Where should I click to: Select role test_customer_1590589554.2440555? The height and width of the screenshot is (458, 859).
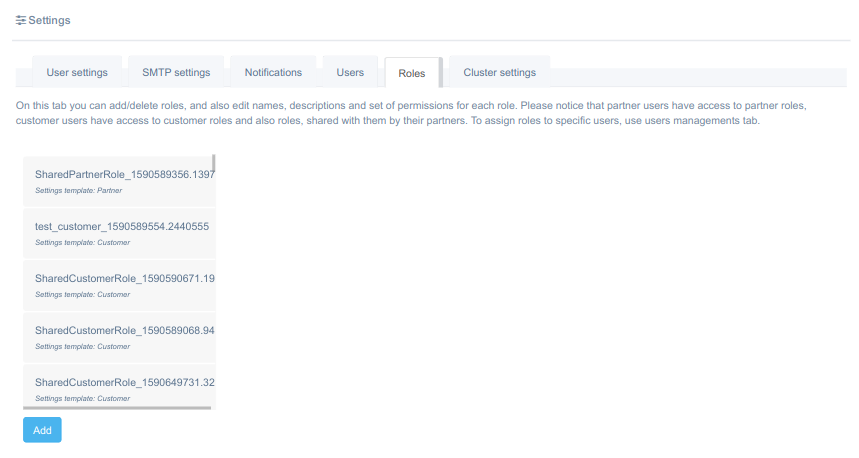119,233
